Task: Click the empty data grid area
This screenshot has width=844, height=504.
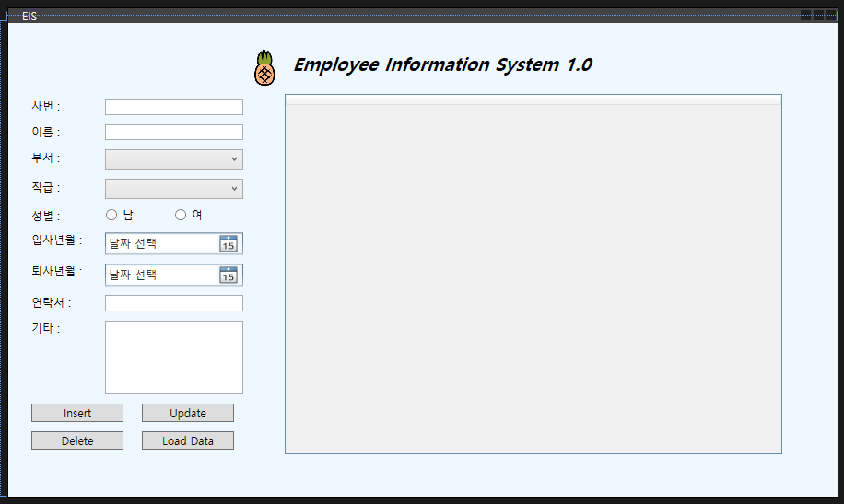Action: (533, 279)
